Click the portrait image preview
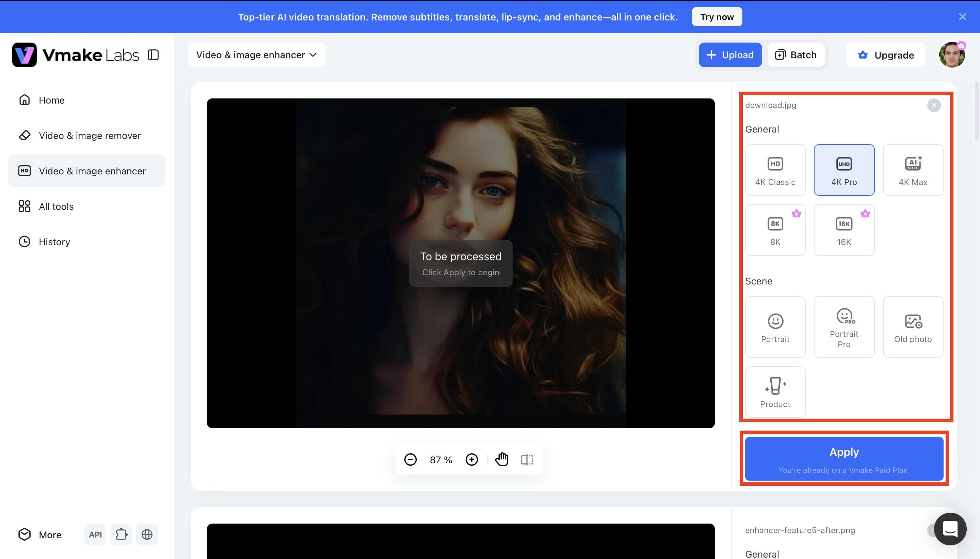 click(461, 263)
